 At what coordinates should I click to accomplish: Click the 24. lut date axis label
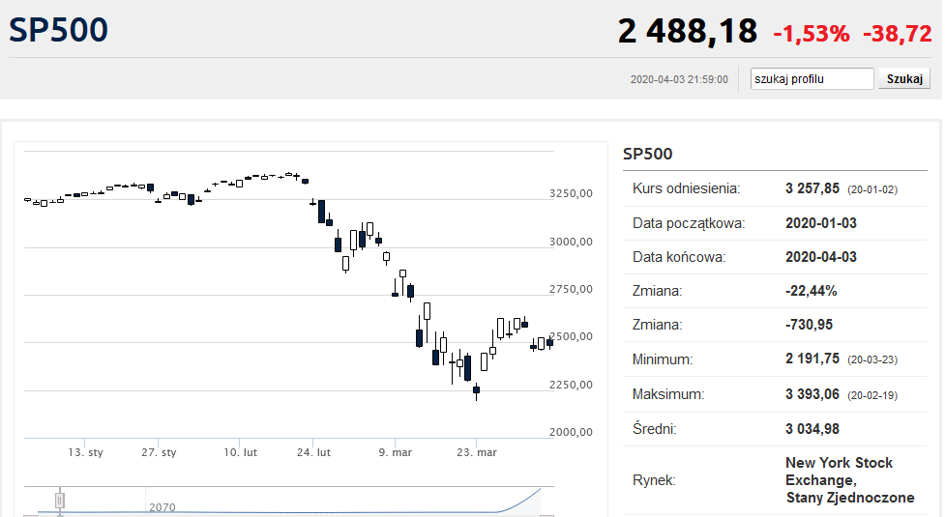point(313,452)
